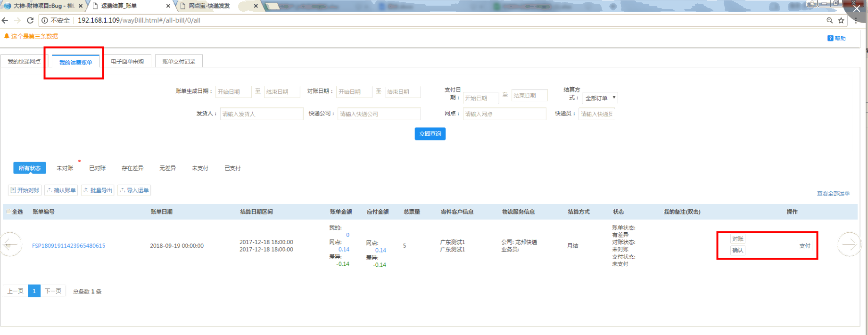Click the left circular arrow on bill row
Viewport: 868px width, 335px height.
click(10, 244)
